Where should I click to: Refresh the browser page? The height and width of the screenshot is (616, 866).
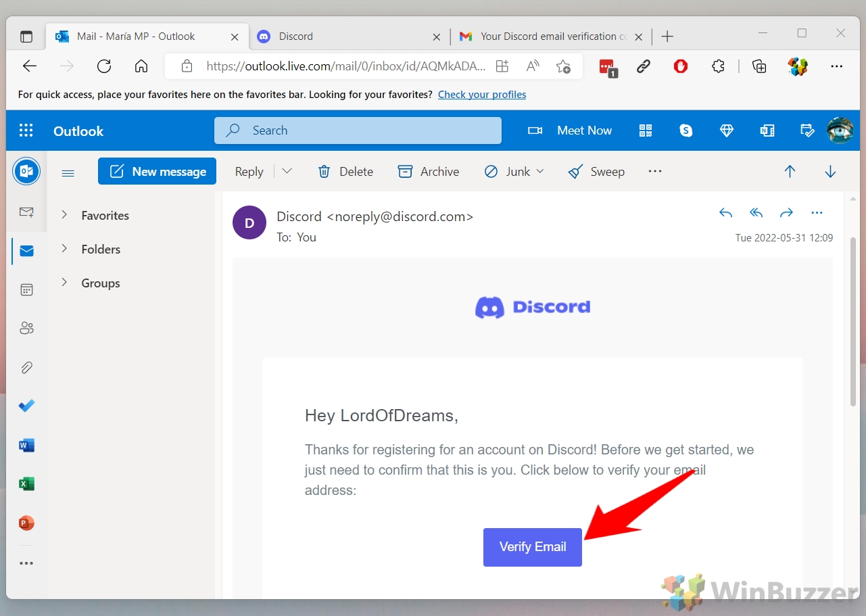104,66
